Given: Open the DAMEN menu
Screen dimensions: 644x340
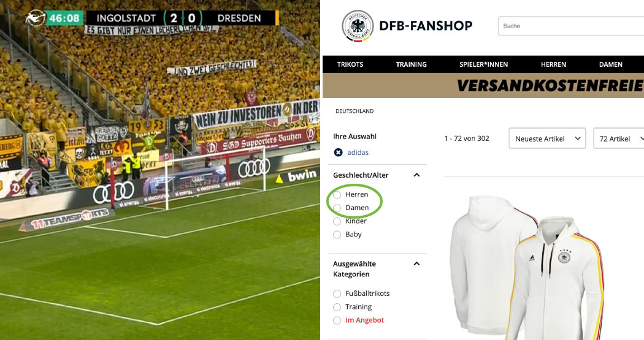Looking at the screenshot, I should click(x=611, y=64).
